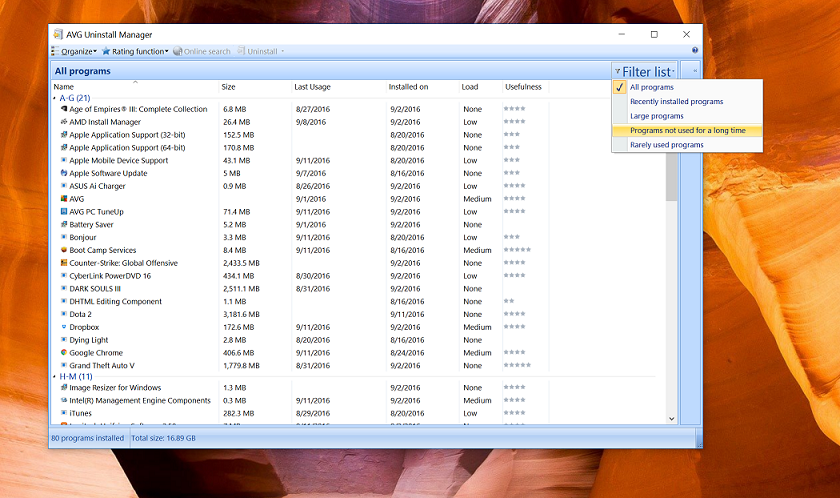Maximize the AVG Uninstall Manager window
This screenshot has width=840, height=498.
pos(654,34)
